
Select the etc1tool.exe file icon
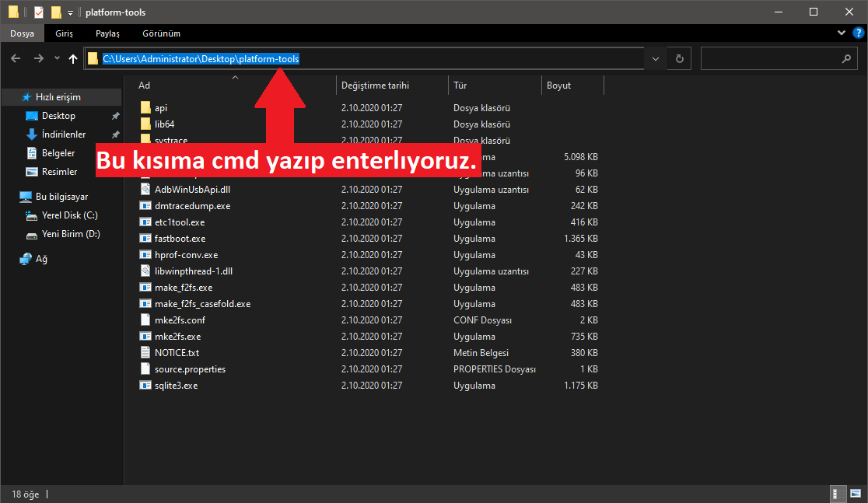145,222
